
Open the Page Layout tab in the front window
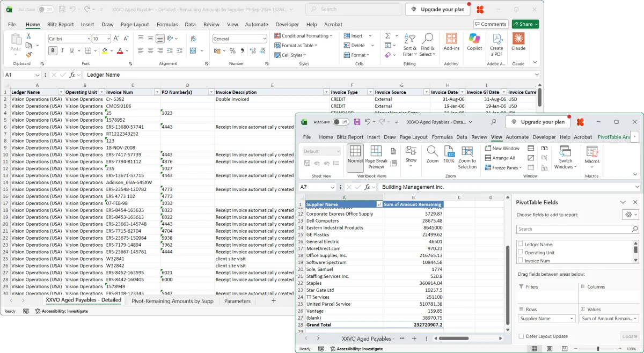(x=413, y=137)
